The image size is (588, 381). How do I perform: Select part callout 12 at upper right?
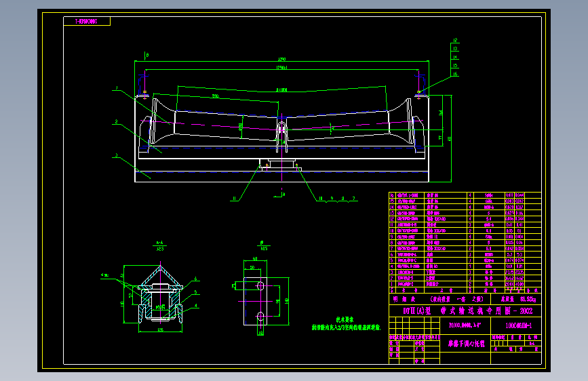(455, 40)
